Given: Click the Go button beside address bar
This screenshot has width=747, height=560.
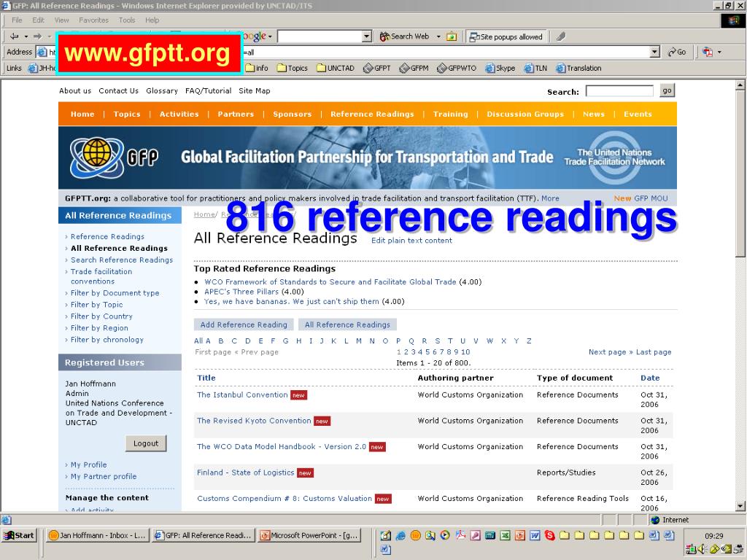Looking at the screenshot, I should [x=677, y=52].
